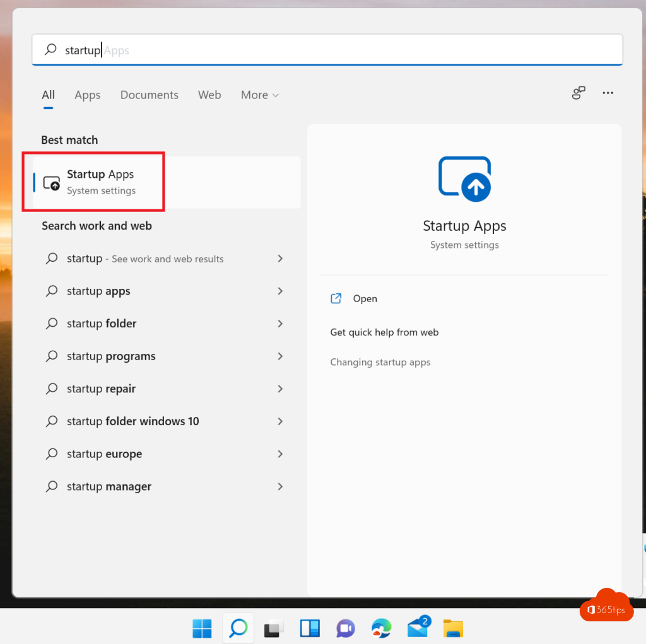
Task: Open the Teams Chat taskbar icon
Action: click(346, 628)
